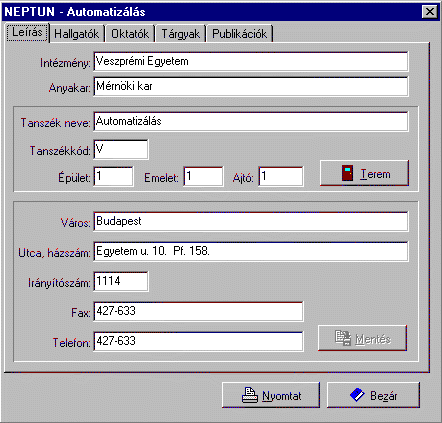Click the printer icon on Nyomtat button
This screenshot has height=423, width=442.
click(250, 395)
